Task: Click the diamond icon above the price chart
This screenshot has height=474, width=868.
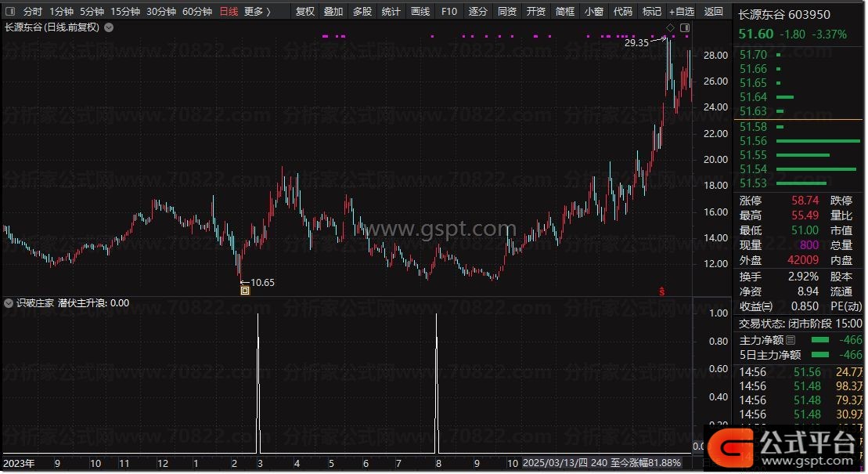Action: [x=670, y=28]
